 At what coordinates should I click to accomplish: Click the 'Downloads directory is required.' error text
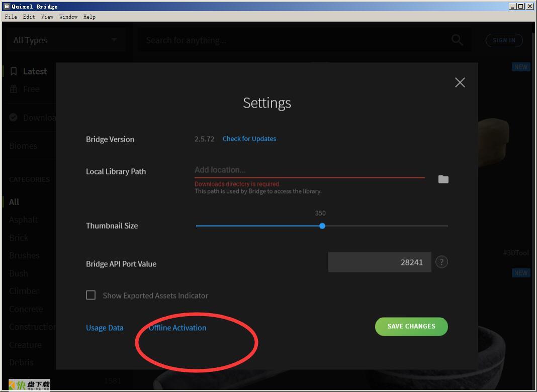(x=237, y=184)
